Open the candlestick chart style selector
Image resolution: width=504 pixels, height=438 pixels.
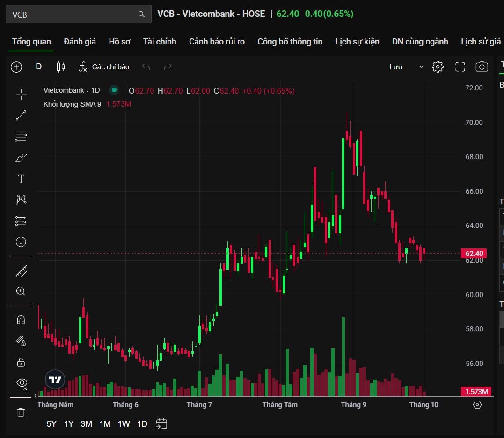point(61,67)
